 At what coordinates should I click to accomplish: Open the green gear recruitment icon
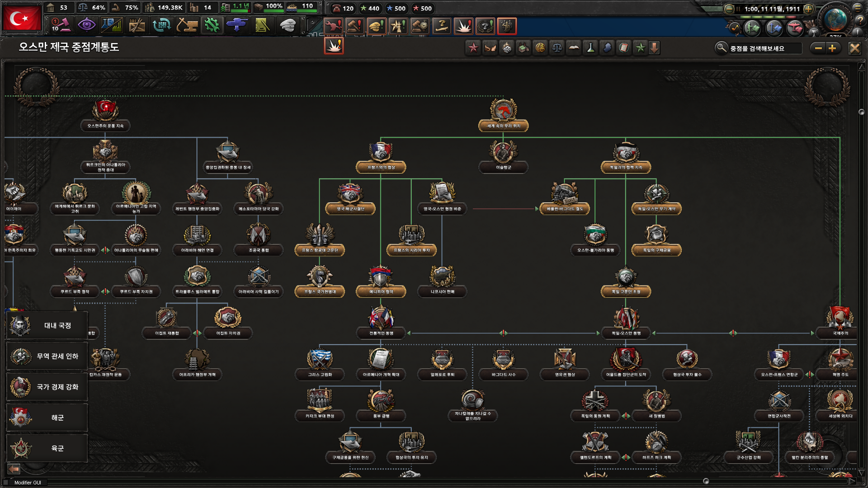[212, 25]
